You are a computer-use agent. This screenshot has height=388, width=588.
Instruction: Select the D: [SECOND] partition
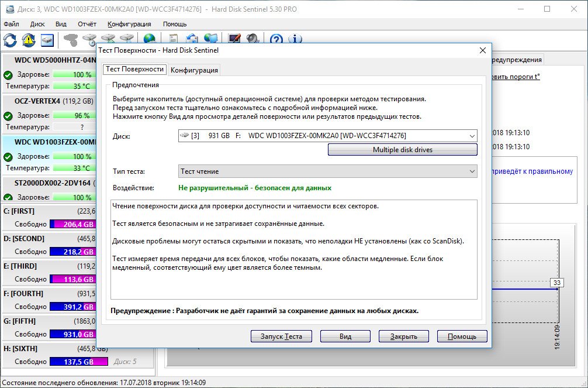click(x=49, y=245)
